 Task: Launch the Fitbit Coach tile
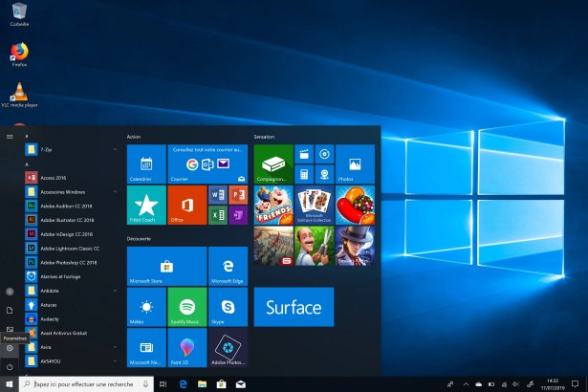[146, 205]
